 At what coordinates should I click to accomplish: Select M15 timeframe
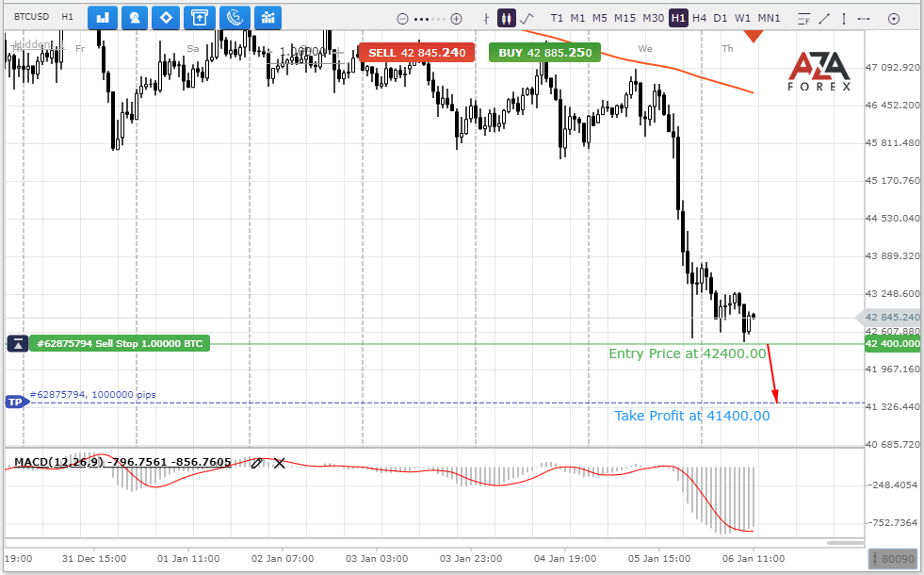(x=625, y=18)
